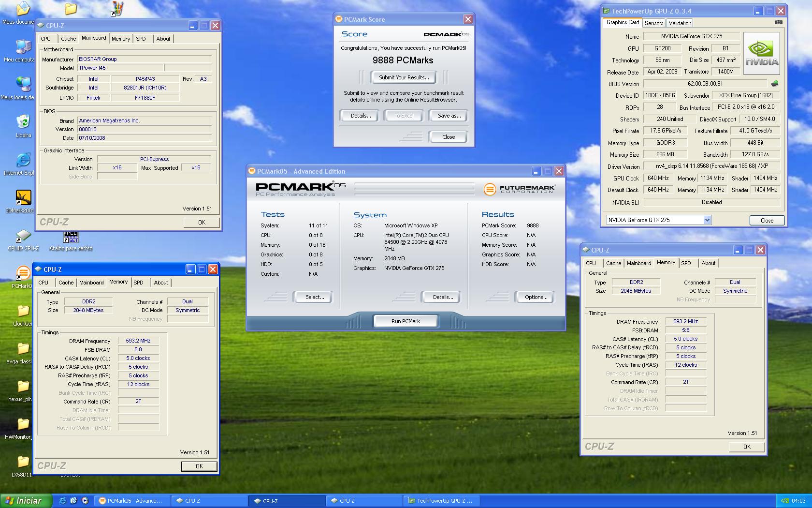The width and height of the screenshot is (812, 508).
Task: Switch to PCMark05 via its taskbar button
Action: [133, 501]
